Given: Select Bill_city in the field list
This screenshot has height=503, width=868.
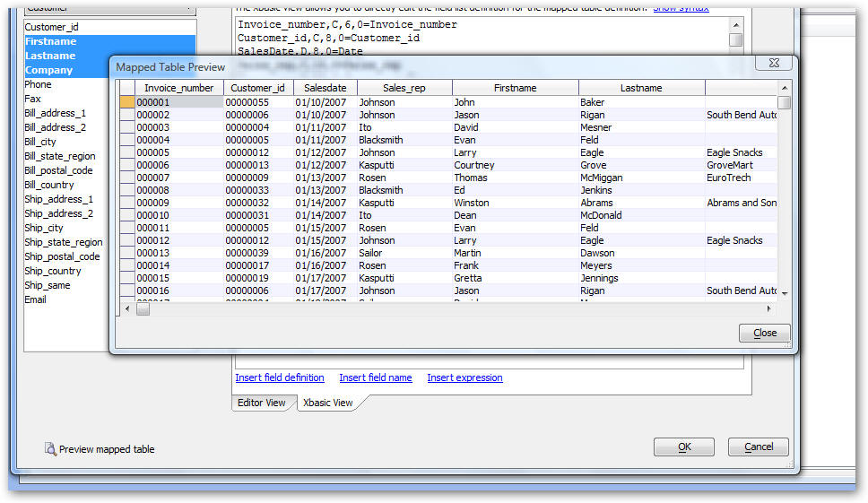Looking at the screenshot, I should [x=66, y=143].
